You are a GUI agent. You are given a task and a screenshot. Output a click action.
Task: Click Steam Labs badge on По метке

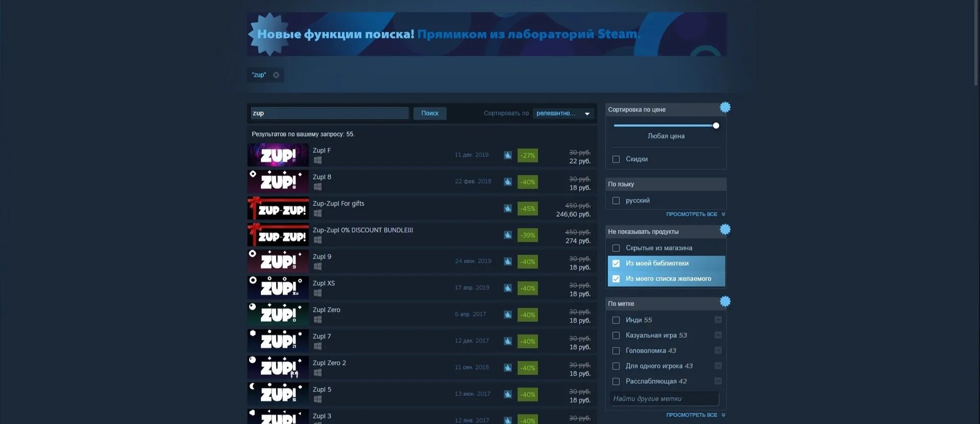(725, 301)
